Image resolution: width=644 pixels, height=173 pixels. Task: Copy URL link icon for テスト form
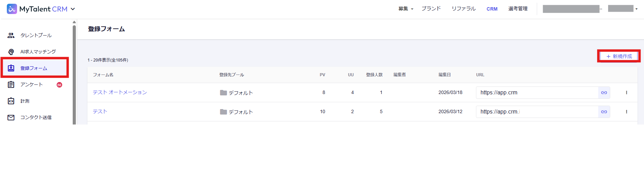pos(604,112)
